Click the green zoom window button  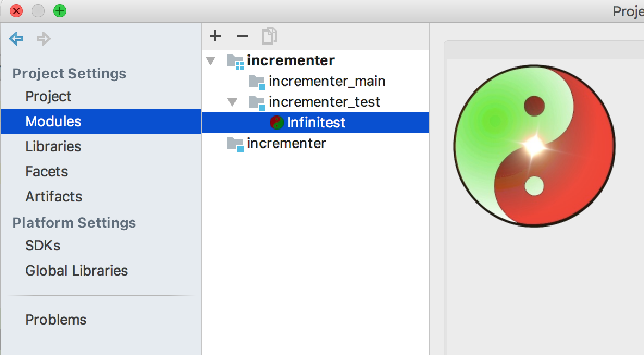(60, 11)
